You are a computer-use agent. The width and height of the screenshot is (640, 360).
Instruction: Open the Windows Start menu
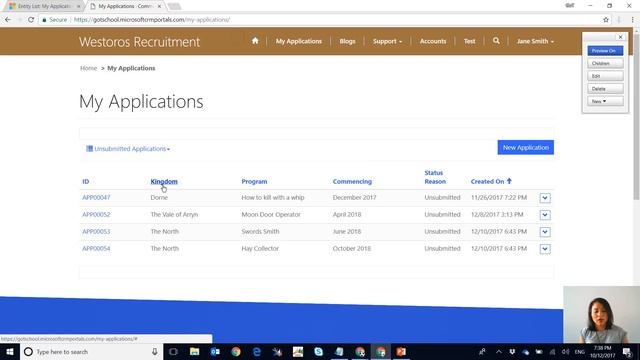click(10, 351)
